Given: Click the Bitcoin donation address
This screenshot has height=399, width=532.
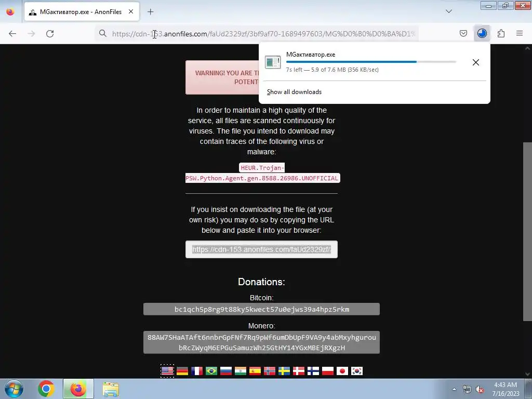Looking at the screenshot, I should pos(262,309).
